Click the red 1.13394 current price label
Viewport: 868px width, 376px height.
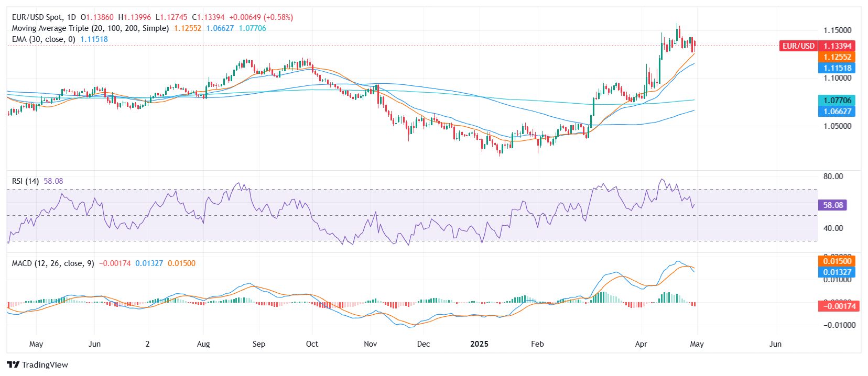837,46
